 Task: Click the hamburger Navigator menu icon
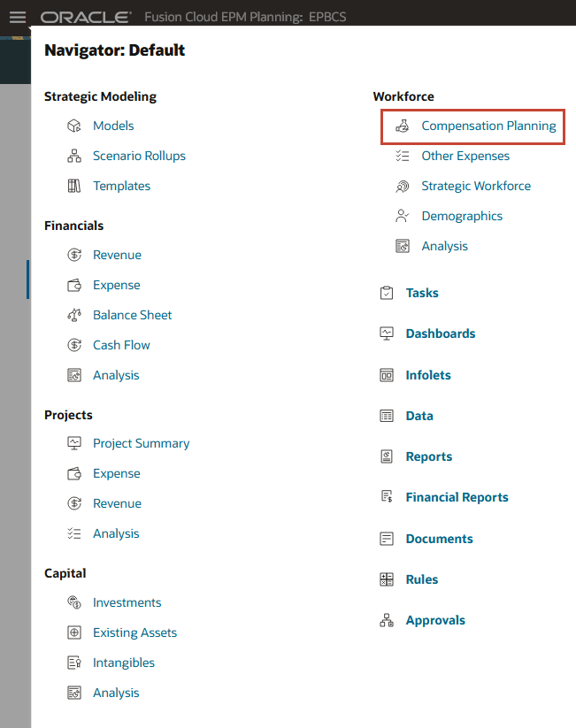coord(18,17)
